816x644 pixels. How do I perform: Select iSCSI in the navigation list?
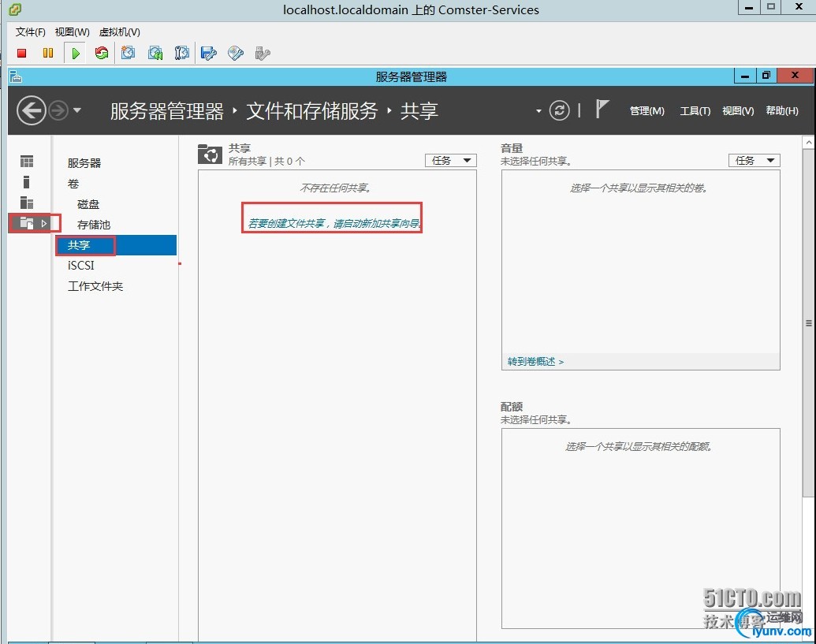(x=80, y=266)
